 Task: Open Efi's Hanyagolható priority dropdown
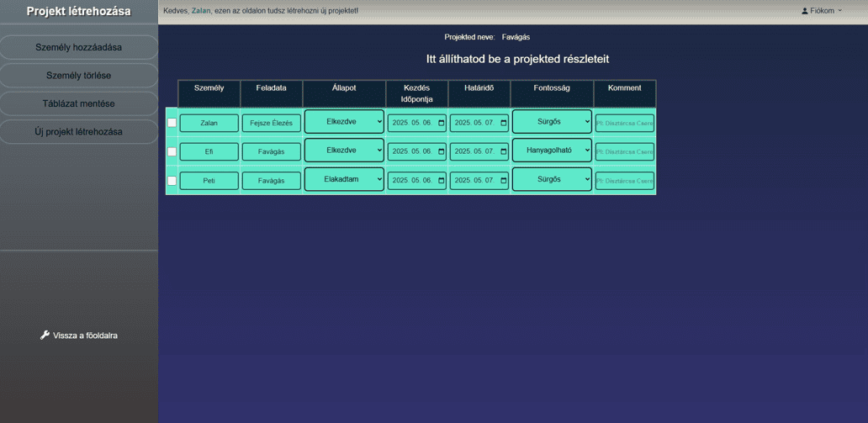(552, 151)
